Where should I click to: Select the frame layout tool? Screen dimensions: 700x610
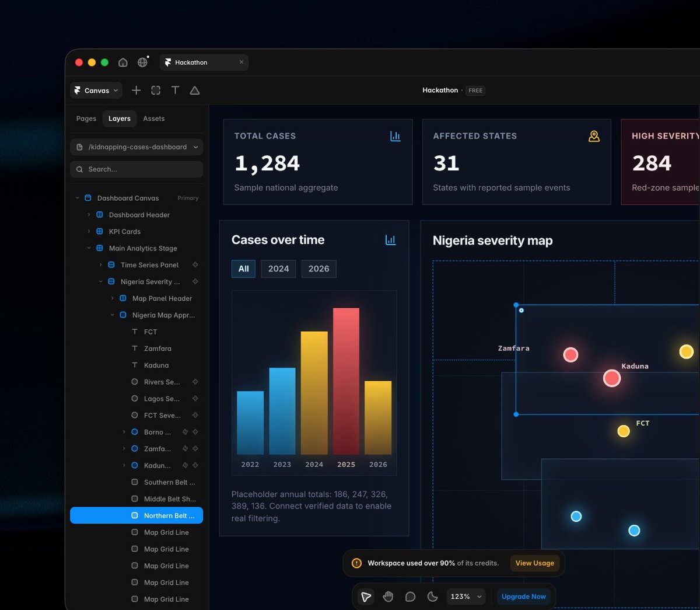156,90
